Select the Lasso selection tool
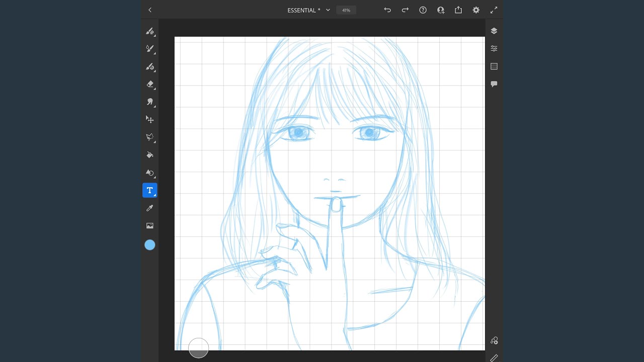Image resolution: width=644 pixels, height=362 pixels. coord(149,137)
